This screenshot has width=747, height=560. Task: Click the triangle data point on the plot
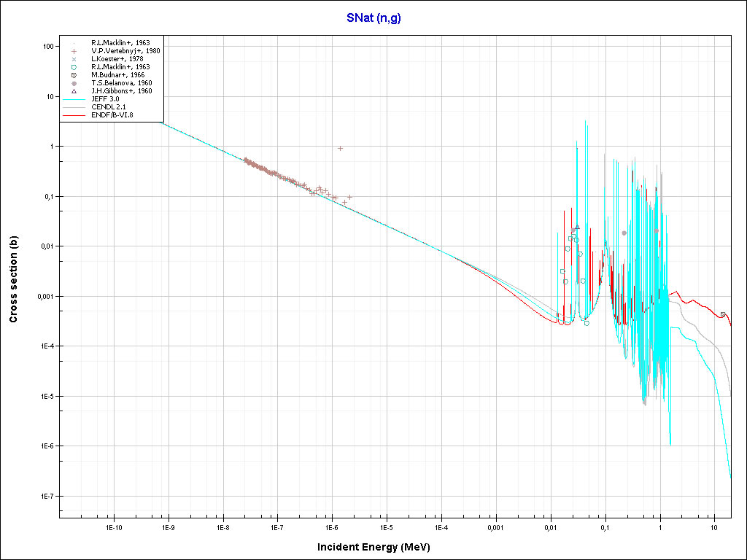[x=577, y=227]
